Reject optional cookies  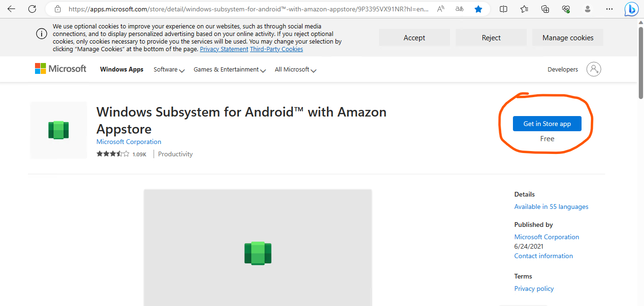click(491, 38)
